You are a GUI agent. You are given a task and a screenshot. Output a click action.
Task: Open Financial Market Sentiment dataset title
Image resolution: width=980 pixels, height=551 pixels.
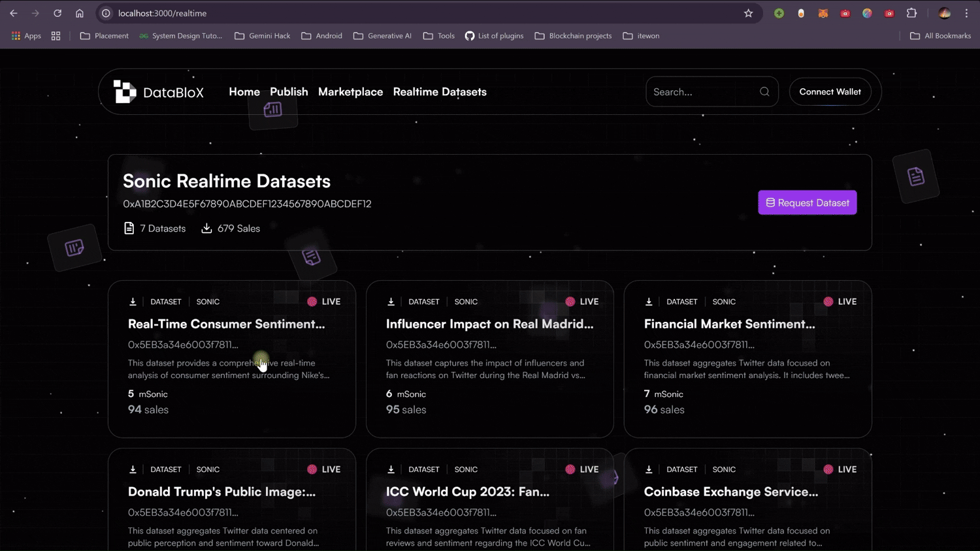click(730, 324)
